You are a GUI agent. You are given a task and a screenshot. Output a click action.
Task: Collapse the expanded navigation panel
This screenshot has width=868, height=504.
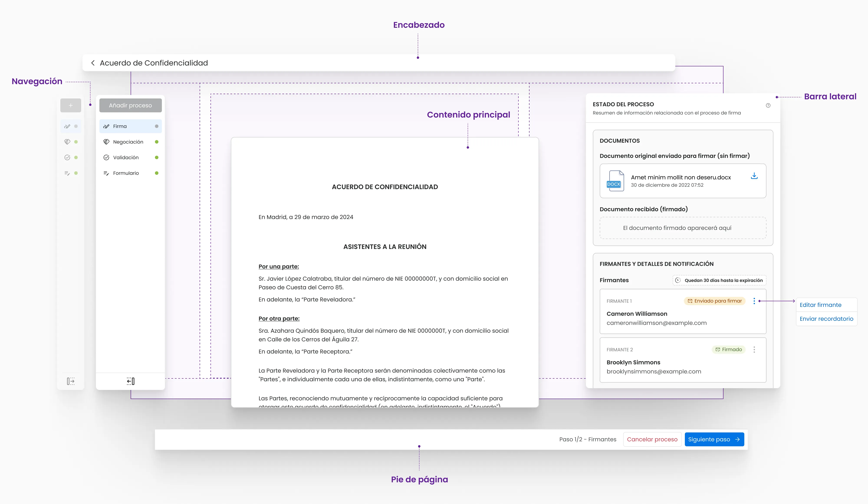[x=131, y=381]
